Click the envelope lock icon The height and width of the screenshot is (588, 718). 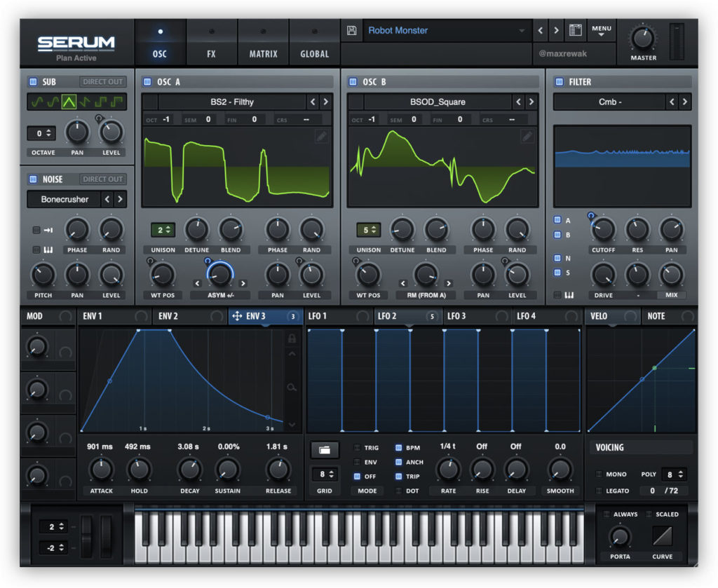coord(292,339)
